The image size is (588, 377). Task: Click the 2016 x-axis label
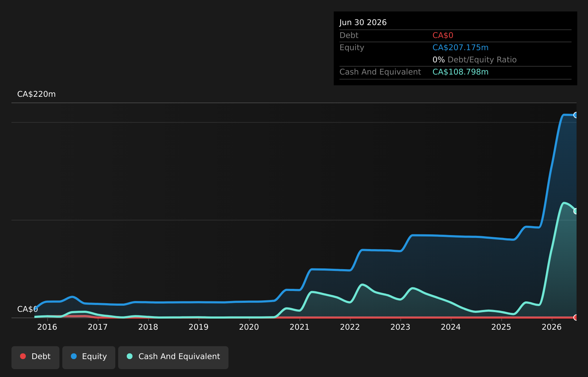47,327
